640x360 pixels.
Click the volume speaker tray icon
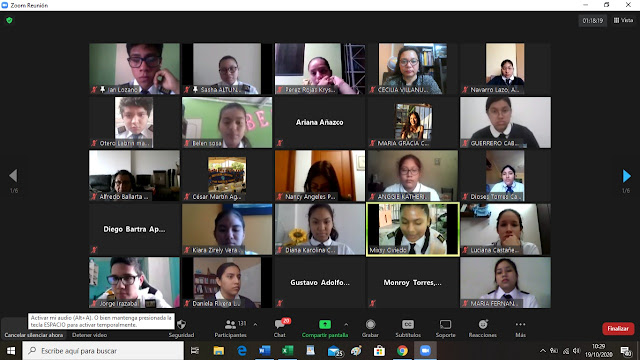576,351
